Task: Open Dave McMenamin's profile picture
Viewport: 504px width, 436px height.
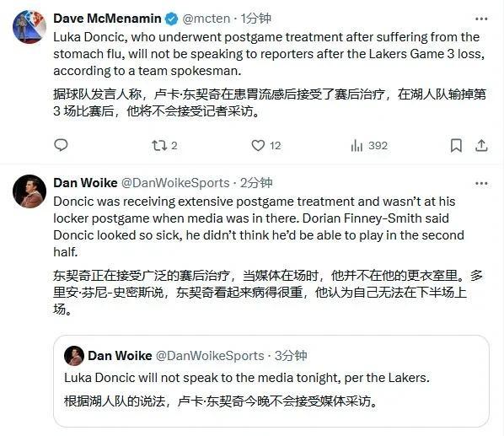Action: pyautogui.click(x=29, y=27)
